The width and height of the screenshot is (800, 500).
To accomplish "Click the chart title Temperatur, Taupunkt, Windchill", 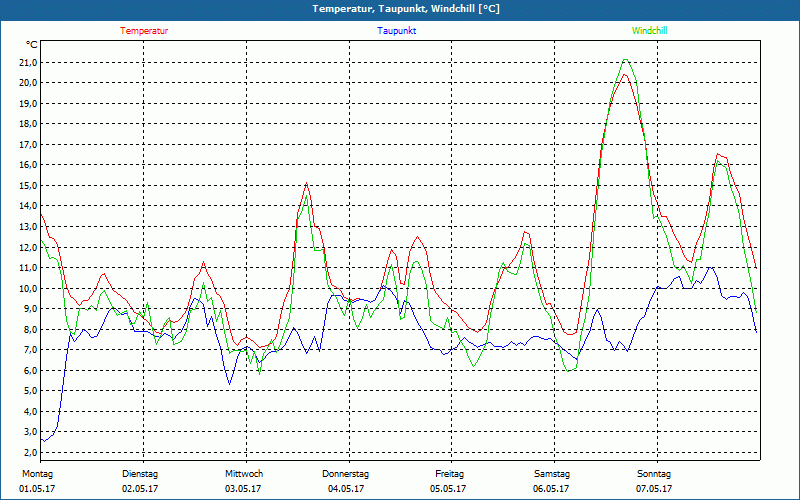I will (x=406, y=9).
